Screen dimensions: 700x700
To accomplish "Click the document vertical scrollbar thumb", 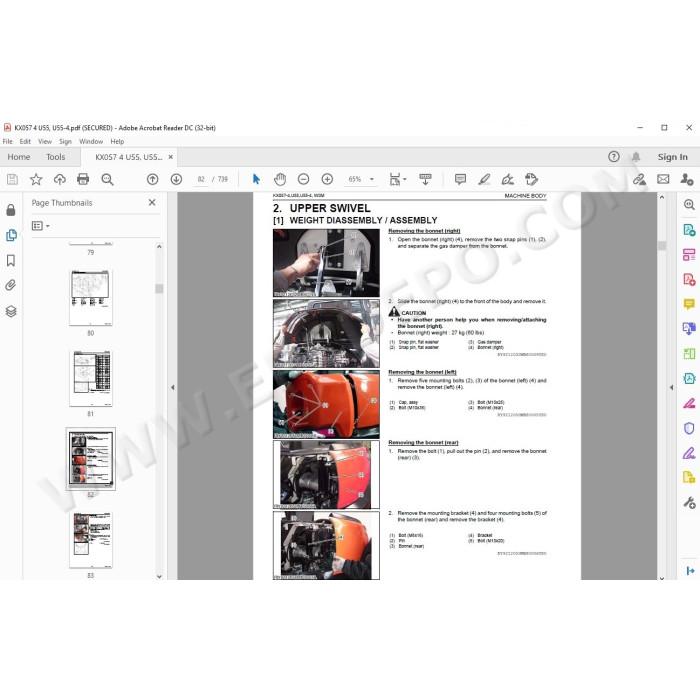I will click(662, 246).
